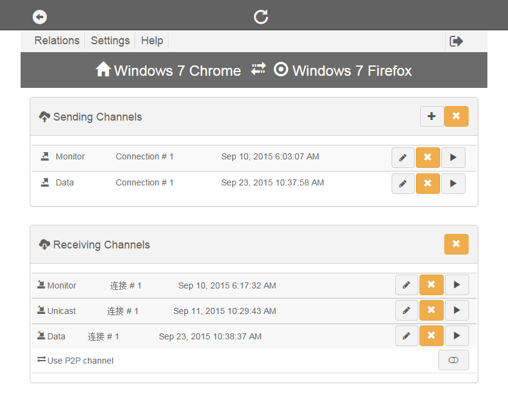Viewport: 508px width, 420px height.
Task: Play the receiving Data channel
Action: pyautogui.click(x=456, y=336)
